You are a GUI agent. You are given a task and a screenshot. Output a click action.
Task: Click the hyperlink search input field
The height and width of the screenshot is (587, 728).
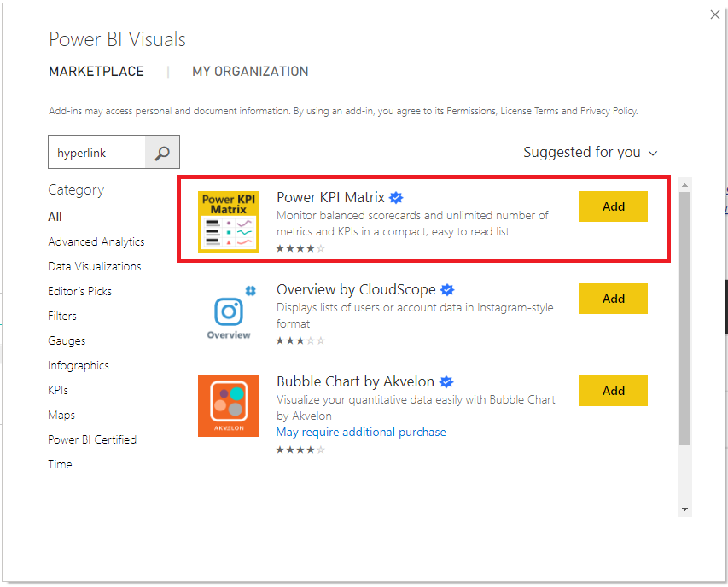[x=96, y=152]
